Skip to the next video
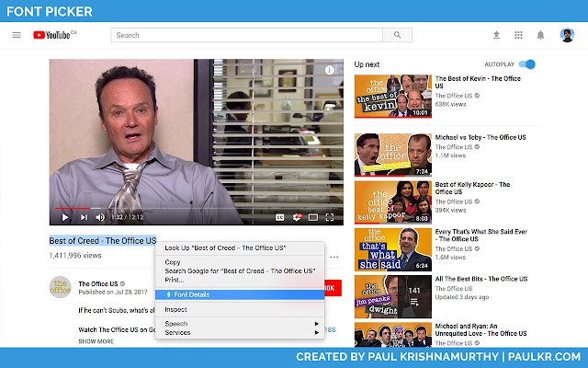 tap(84, 217)
